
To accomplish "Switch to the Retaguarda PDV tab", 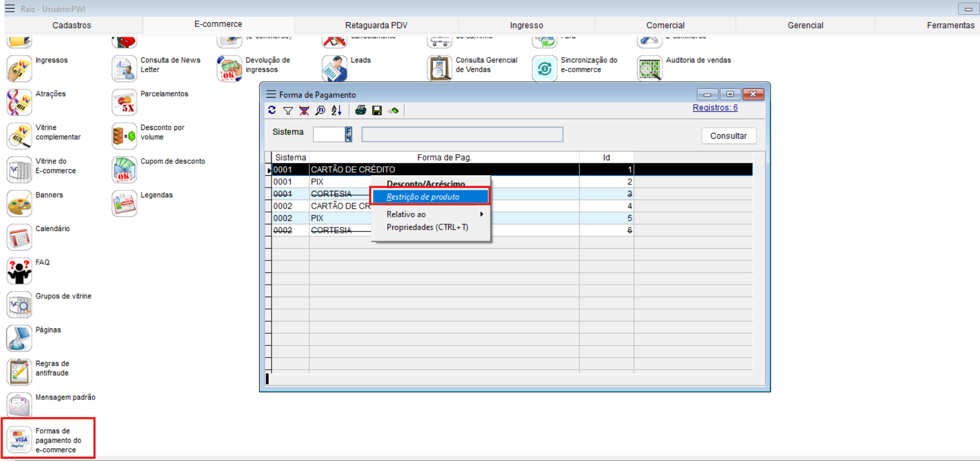I will pos(376,25).
